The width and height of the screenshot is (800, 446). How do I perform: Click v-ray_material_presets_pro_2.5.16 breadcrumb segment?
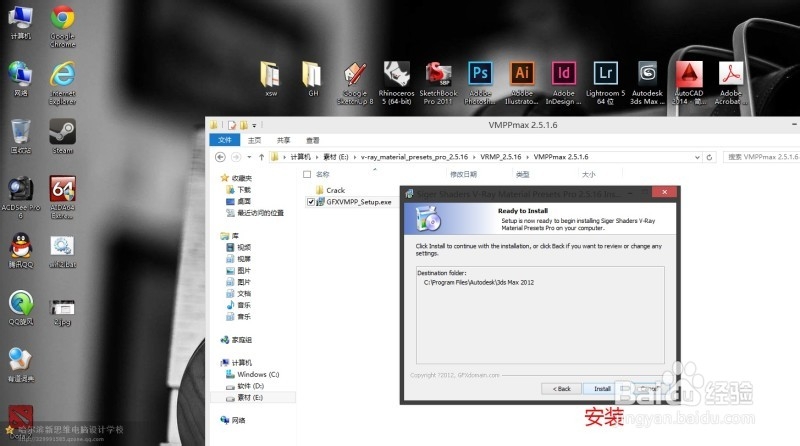click(414, 157)
